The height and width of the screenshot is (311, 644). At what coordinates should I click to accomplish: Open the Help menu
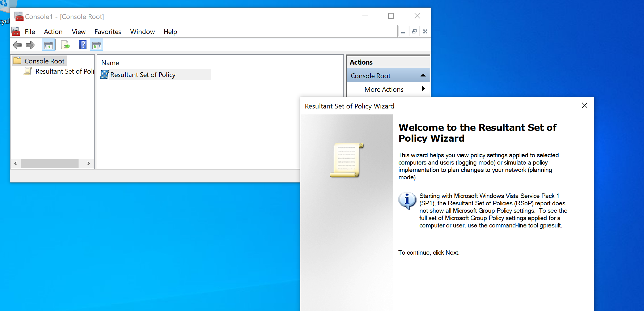point(170,31)
